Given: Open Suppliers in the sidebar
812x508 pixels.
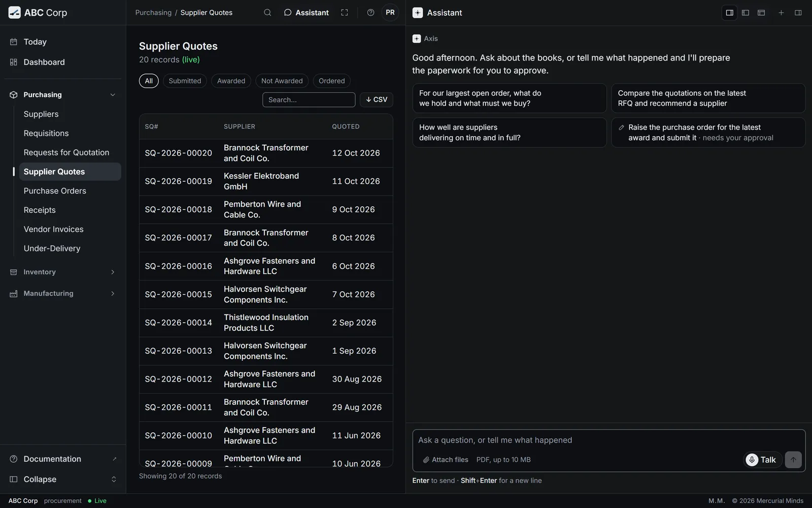Looking at the screenshot, I should click(x=70, y=114).
